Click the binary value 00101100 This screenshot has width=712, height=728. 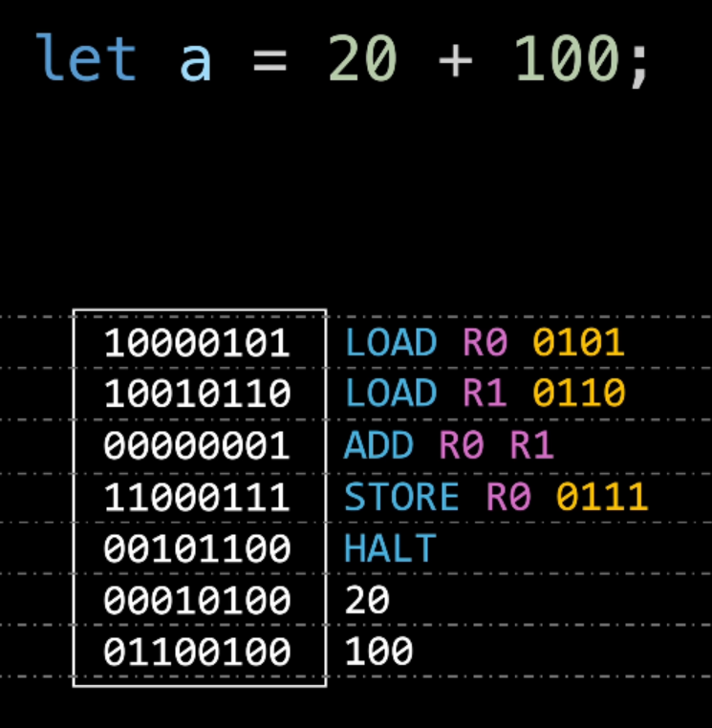[x=197, y=548]
